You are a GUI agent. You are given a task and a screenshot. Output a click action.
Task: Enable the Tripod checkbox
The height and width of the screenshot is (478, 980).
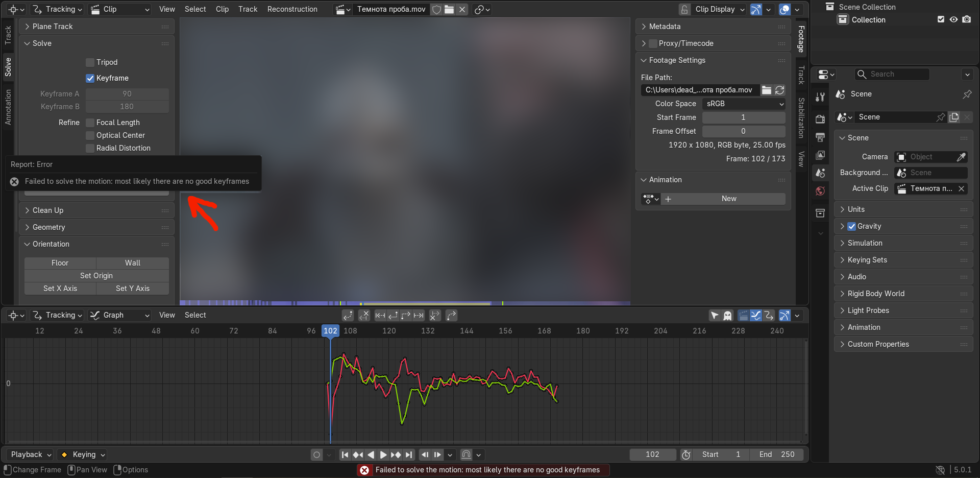(90, 62)
